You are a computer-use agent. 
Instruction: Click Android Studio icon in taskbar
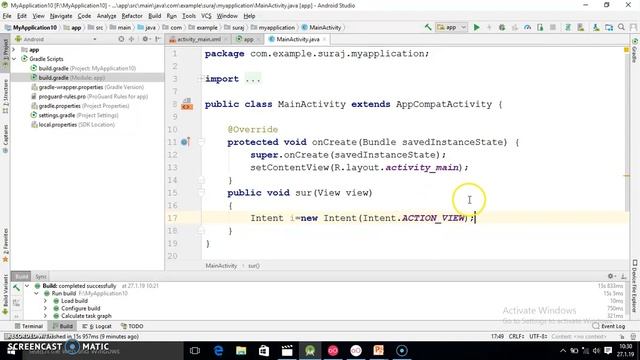(x=310, y=350)
